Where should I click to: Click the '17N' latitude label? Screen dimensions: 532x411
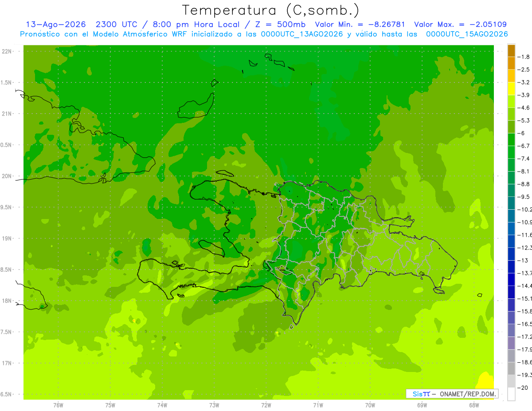tap(7, 363)
